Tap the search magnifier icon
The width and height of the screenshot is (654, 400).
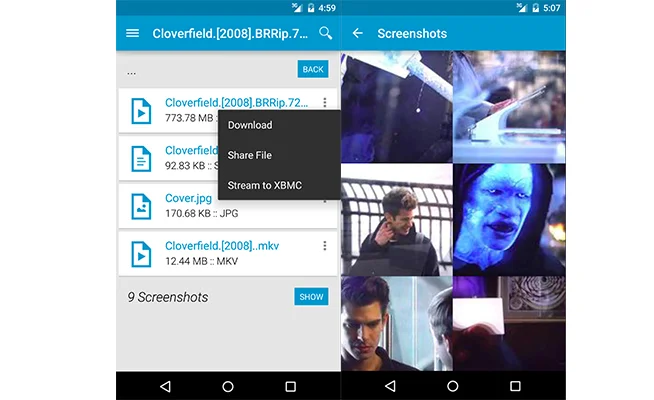(x=325, y=33)
